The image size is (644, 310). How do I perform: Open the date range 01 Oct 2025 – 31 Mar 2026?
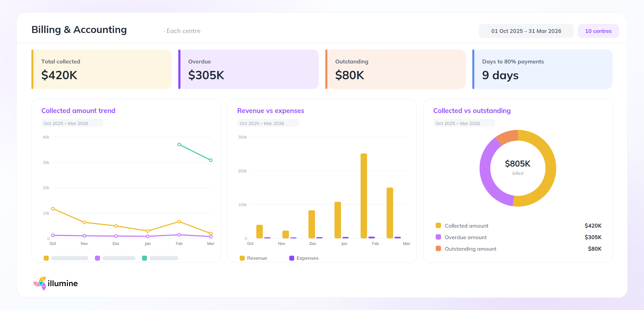pos(526,31)
